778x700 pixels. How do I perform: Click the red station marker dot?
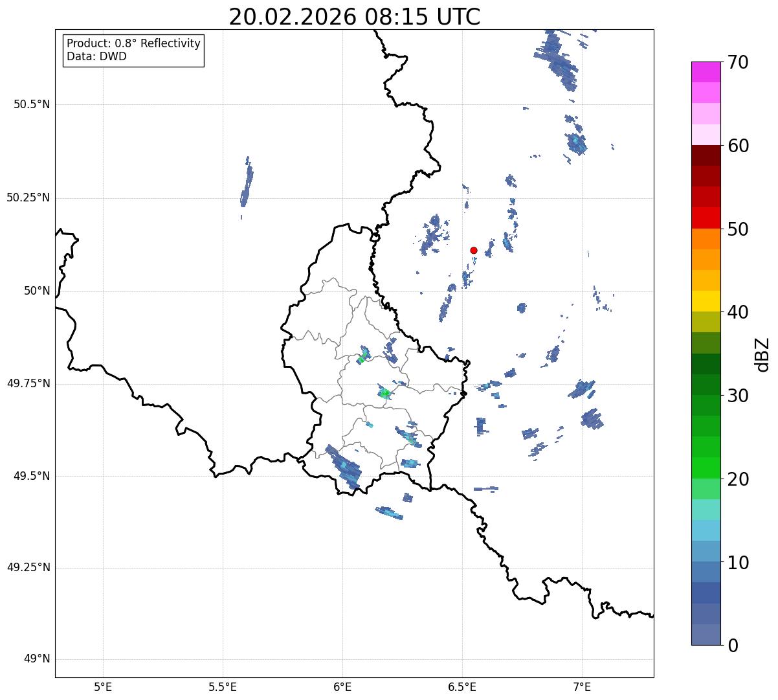[x=474, y=250]
